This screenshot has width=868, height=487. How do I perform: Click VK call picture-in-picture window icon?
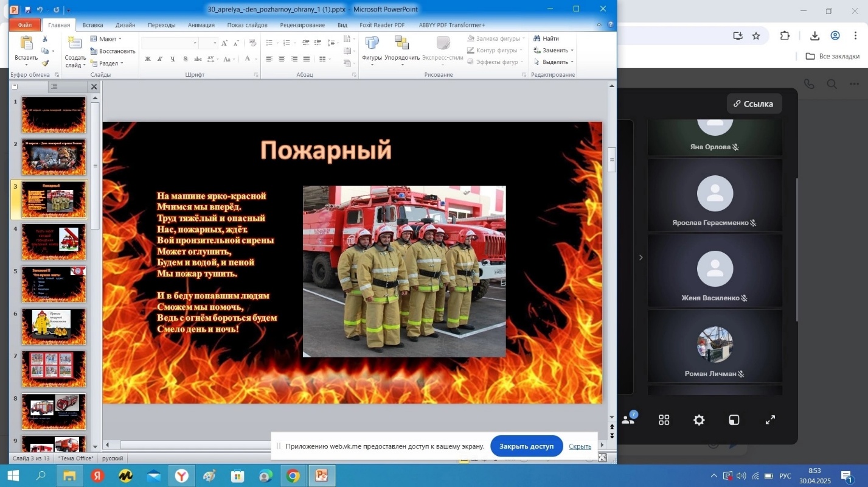pyautogui.click(x=734, y=420)
